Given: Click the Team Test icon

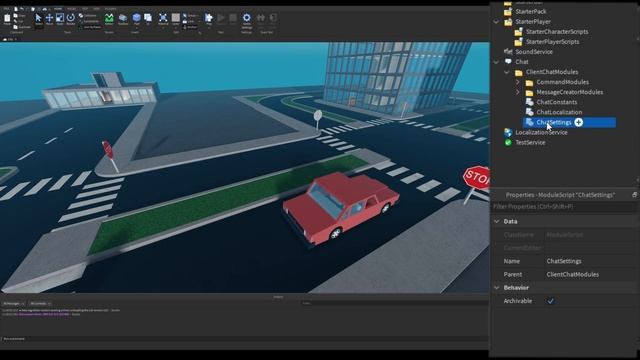Looking at the screenshot, I should pos(260,18).
